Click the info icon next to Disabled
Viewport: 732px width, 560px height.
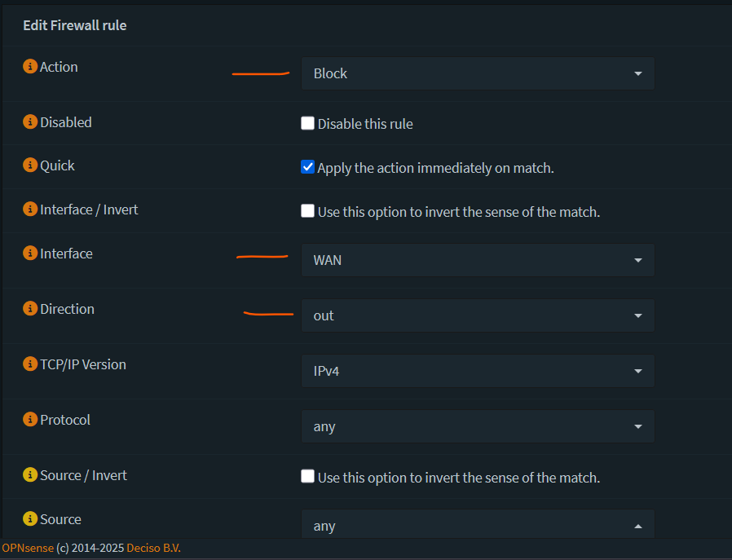tap(30, 122)
